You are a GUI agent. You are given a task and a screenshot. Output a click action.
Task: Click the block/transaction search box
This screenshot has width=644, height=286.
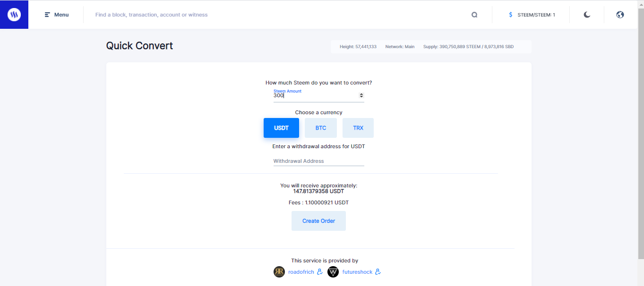[x=279, y=15]
